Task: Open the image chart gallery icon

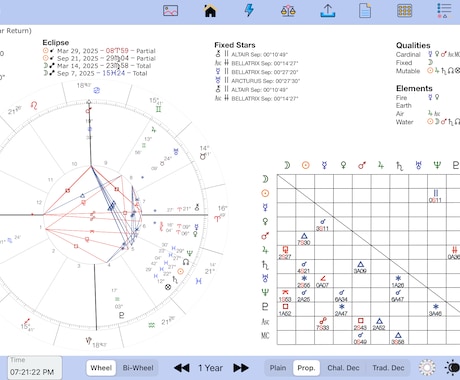Action: pos(170,10)
